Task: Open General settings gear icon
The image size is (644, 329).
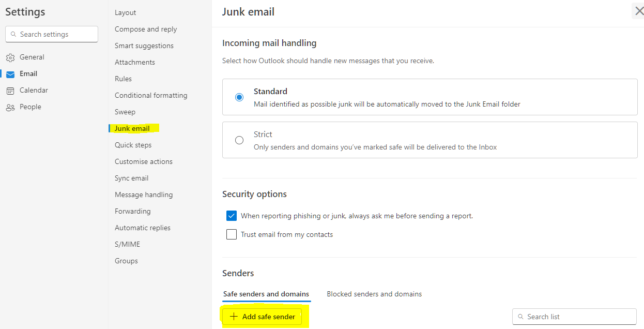Action: click(x=10, y=57)
